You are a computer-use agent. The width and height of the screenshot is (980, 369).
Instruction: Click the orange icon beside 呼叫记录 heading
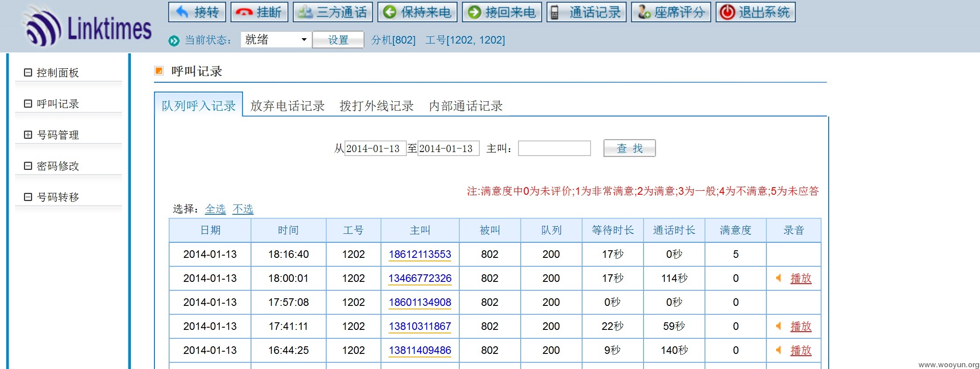tap(159, 71)
